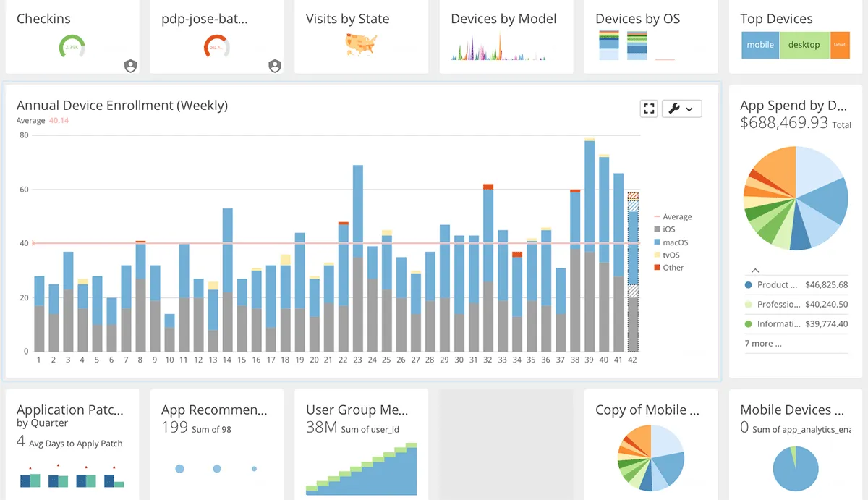Image resolution: width=868 pixels, height=500 pixels.
Task: Select the desktop tab in Top Devices
Action: coord(804,44)
